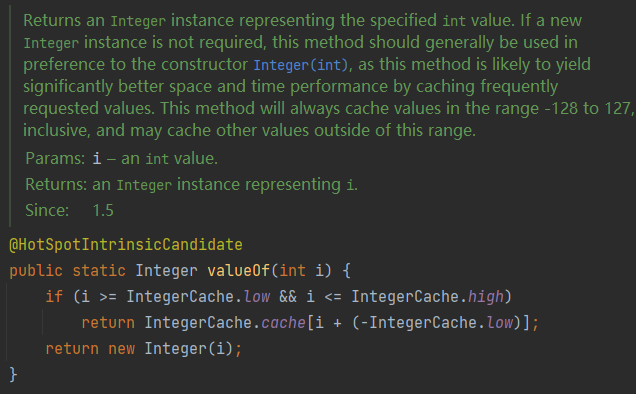Click the green rendered doc gutter bar
The width and height of the screenshot is (636, 394).
click(x=10, y=116)
